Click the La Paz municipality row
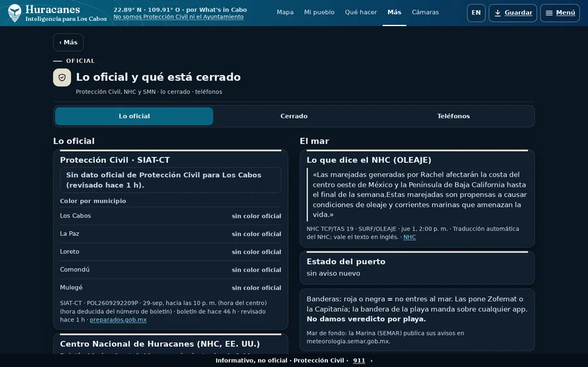Screen dimensions: 588x367 [x=171, y=234]
